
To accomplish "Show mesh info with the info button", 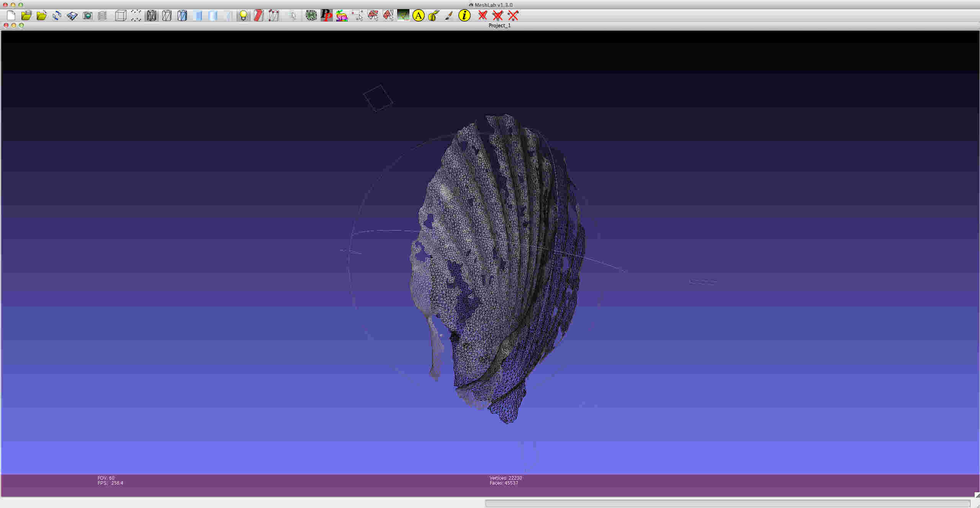I will [464, 16].
